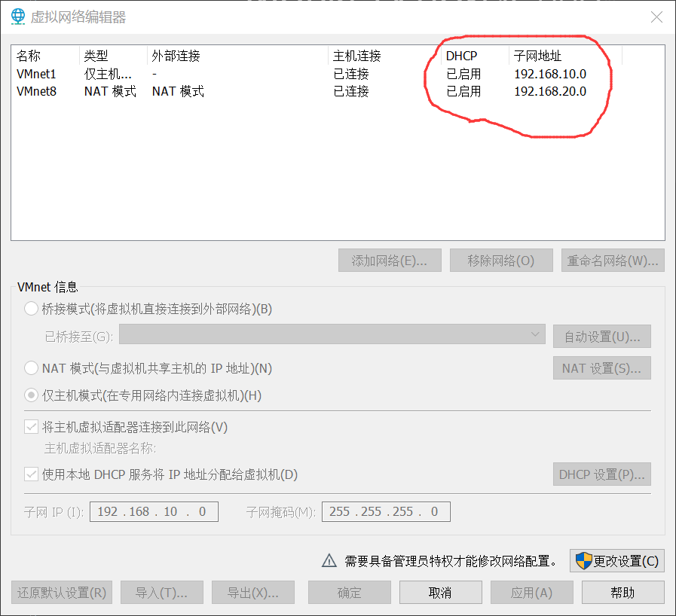Click the Export button (导出)
This screenshot has width=676, height=616.
(253, 593)
